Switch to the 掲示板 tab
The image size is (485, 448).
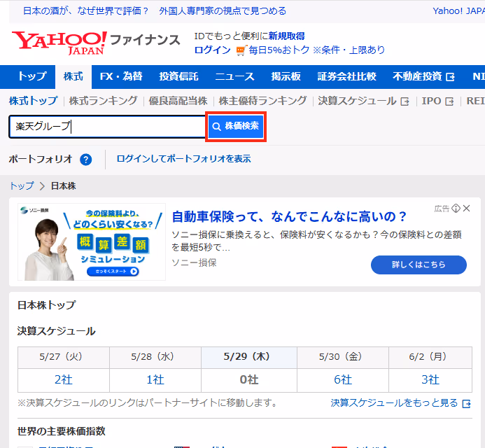pos(286,76)
